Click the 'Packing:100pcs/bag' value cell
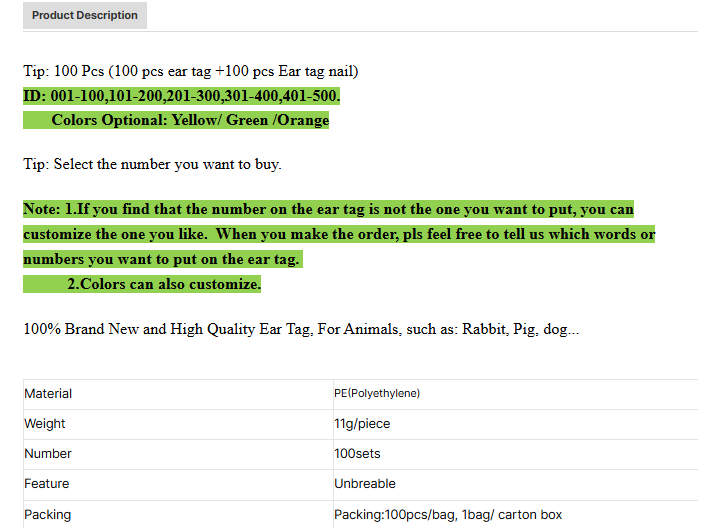Image resolution: width=718 pixels, height=528 pixels. pos(448,515)
